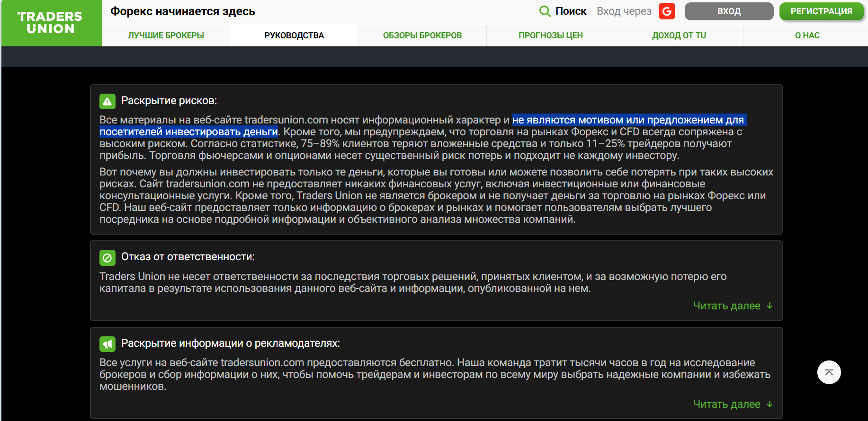868x421 pixels.
Task: Click the sentence starting Traders Union не несет ответственности
Action: (x=413, y=282)
